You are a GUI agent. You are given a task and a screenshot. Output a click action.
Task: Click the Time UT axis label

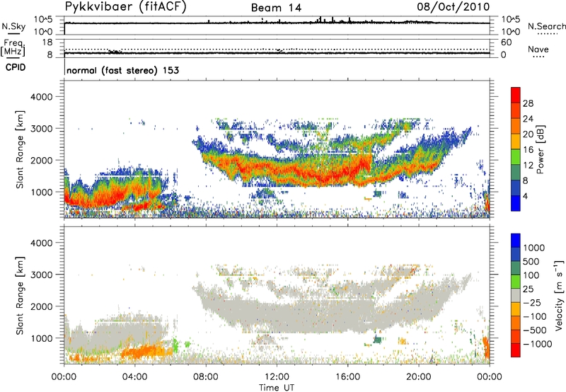click(277, 388)
